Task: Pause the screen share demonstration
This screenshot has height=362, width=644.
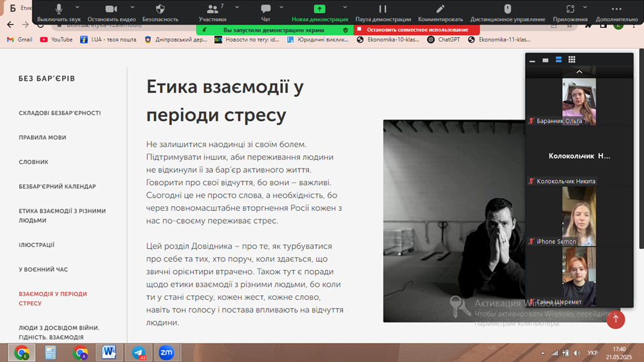Action: pyautogui.click(x=383, y=13)
